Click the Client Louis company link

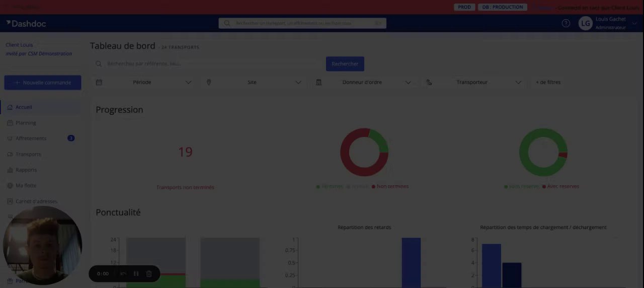click(x=19, y=45)
